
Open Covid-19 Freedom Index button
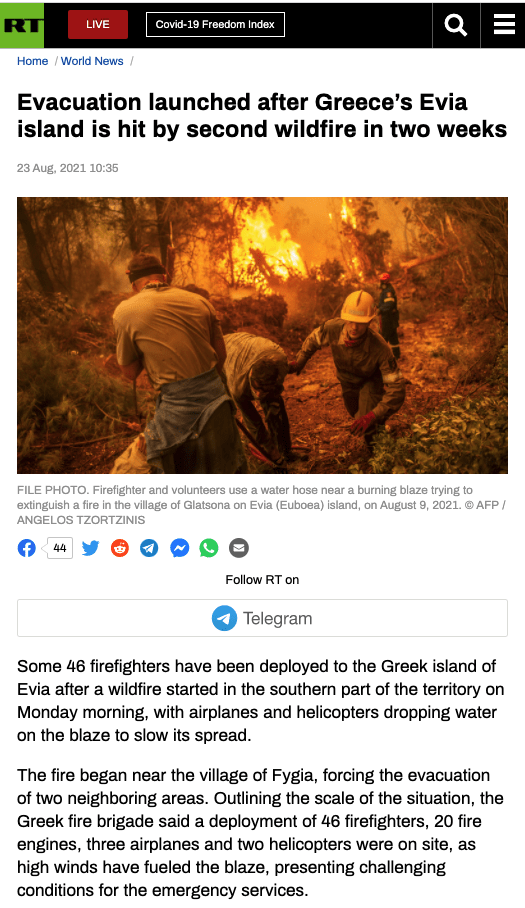215,24
